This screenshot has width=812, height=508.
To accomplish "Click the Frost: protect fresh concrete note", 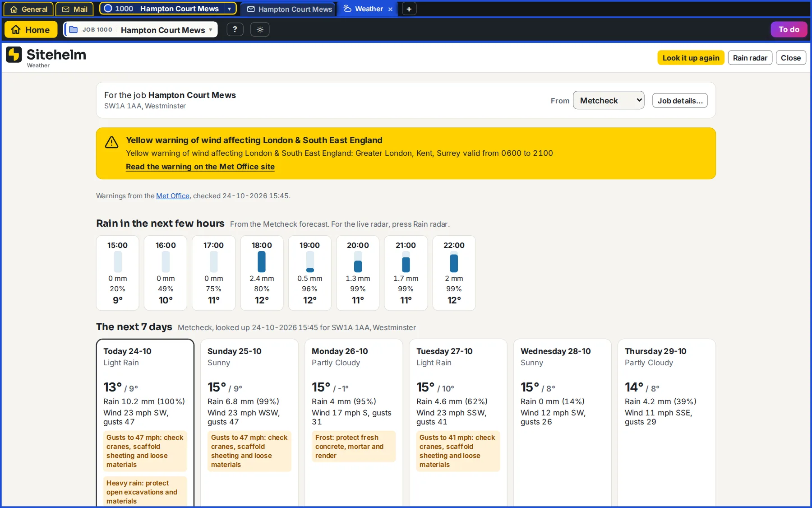I will point(354,447).
